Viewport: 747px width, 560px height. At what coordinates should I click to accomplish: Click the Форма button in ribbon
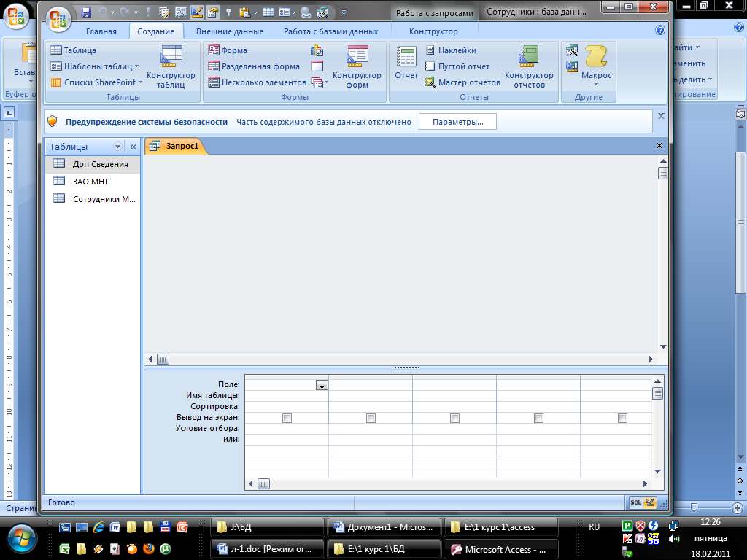point(228,50)
